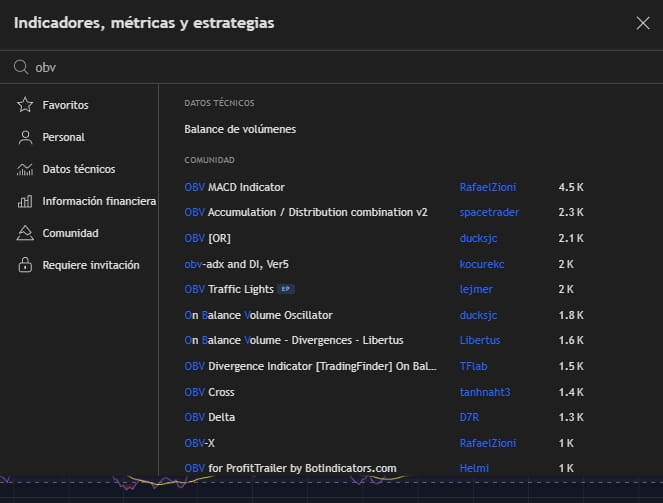Select the OBV [OR] script

pos(208,238)
